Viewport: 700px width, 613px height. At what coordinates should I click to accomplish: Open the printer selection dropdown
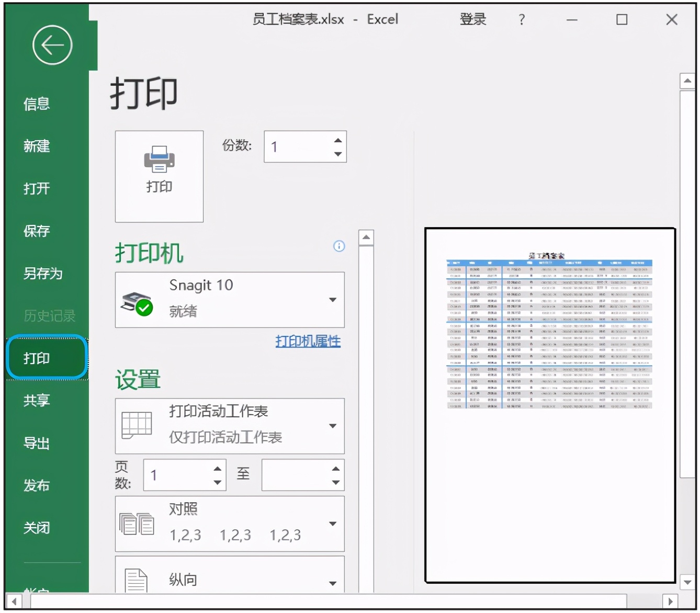coord(333,299)
